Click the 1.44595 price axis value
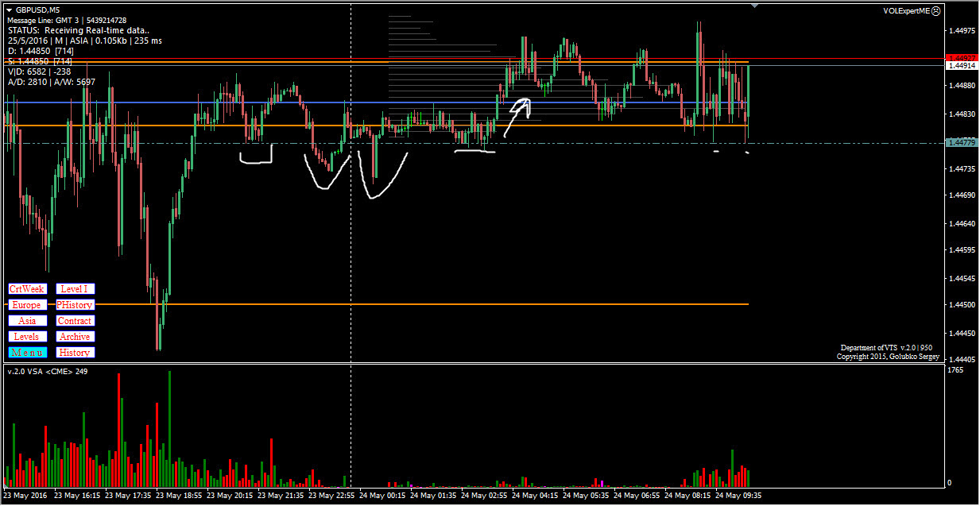Image resolution: width=980 pixels, height=506 pixels. pyautogui.click(x=961, y=250)
